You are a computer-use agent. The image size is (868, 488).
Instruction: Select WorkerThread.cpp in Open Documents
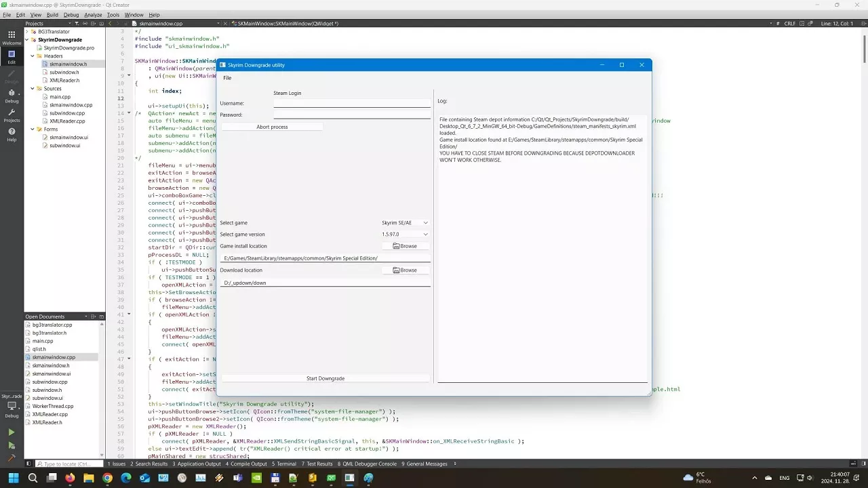tap(52, 406)
